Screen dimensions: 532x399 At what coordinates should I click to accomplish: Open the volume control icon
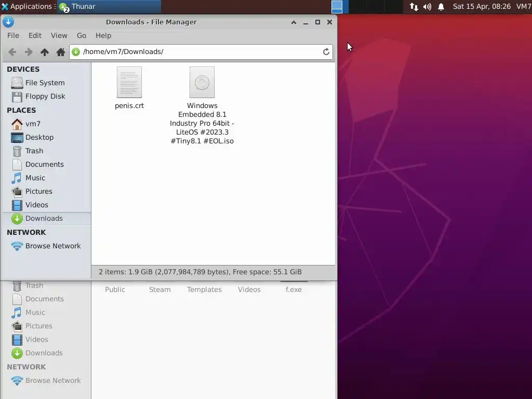(427, 7)
